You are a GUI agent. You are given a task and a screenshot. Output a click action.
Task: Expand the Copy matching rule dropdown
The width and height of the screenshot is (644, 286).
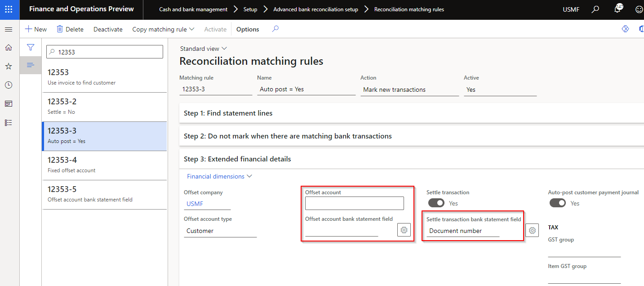(x=163, y=29)
